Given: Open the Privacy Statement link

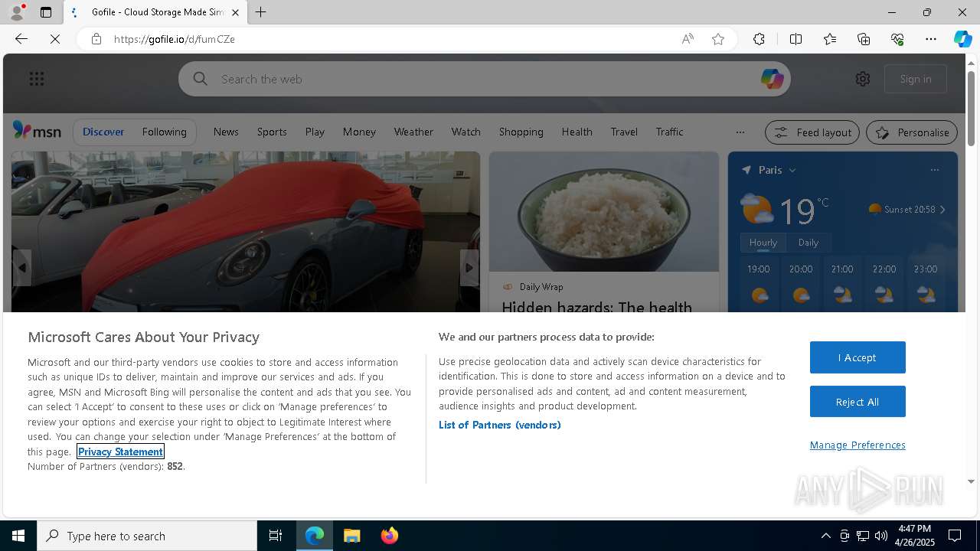Looking at the screenshot, I should click(x=120, y=452).
